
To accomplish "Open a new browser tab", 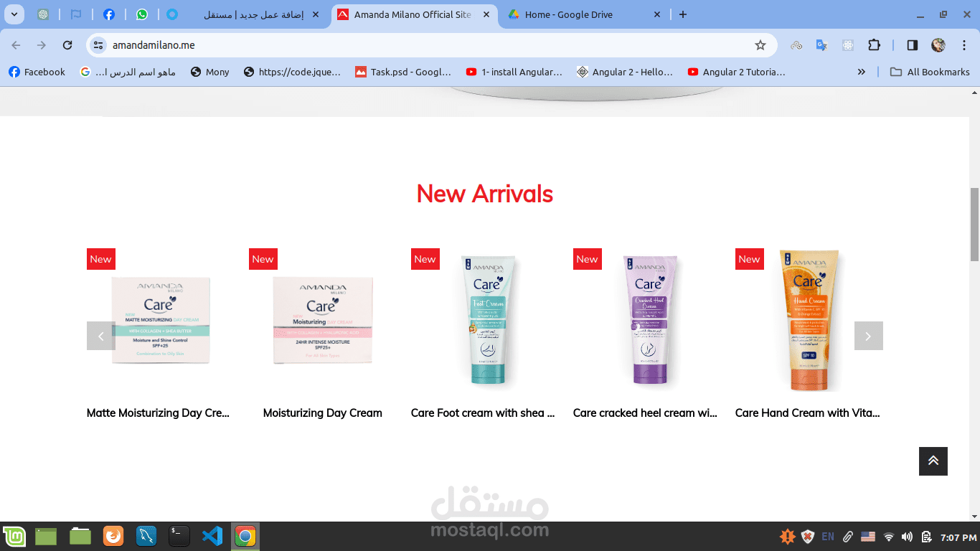I will [x=682, y=14].
